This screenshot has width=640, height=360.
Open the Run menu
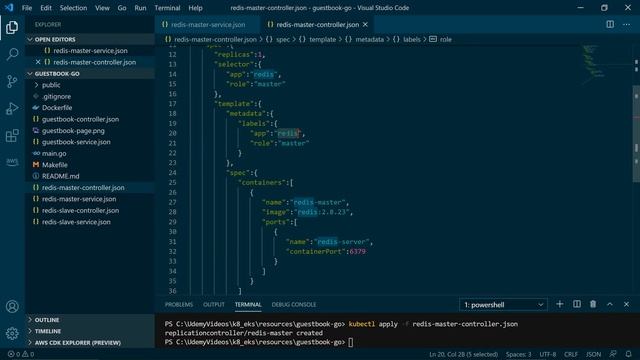140,8
